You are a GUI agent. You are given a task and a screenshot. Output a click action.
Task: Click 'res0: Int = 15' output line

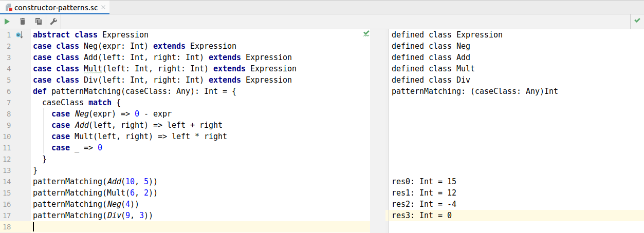424,182
